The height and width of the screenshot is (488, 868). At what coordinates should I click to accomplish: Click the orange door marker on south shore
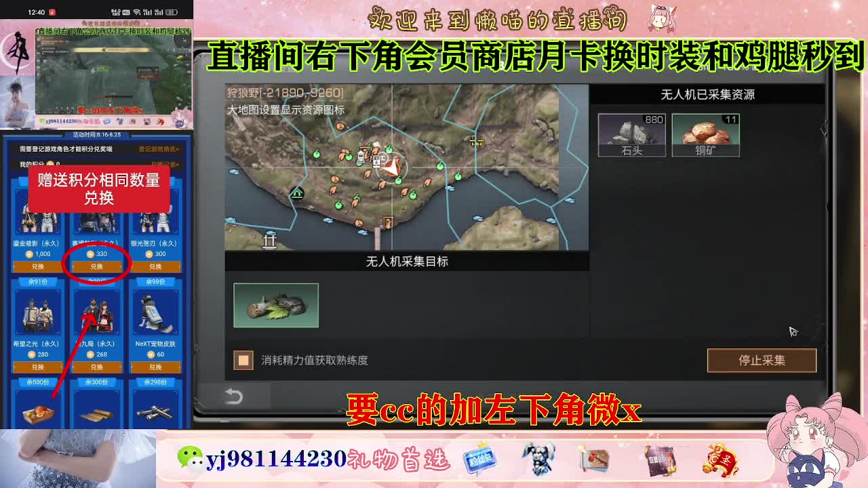point(387,223)
